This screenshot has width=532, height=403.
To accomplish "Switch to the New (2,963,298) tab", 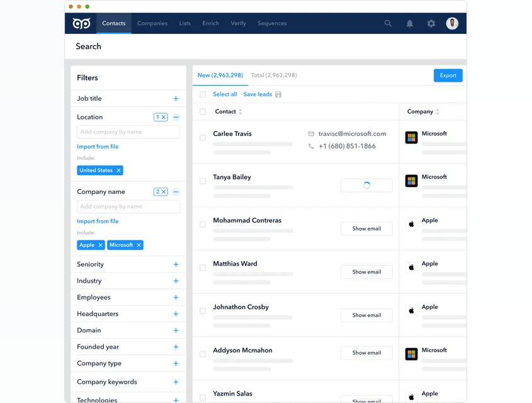I will coord(220,76).
